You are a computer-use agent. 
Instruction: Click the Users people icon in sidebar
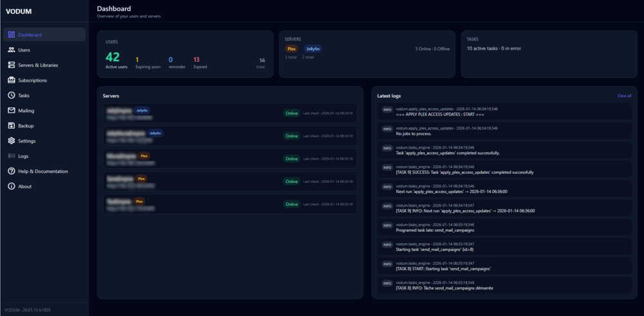pos(12,50)
